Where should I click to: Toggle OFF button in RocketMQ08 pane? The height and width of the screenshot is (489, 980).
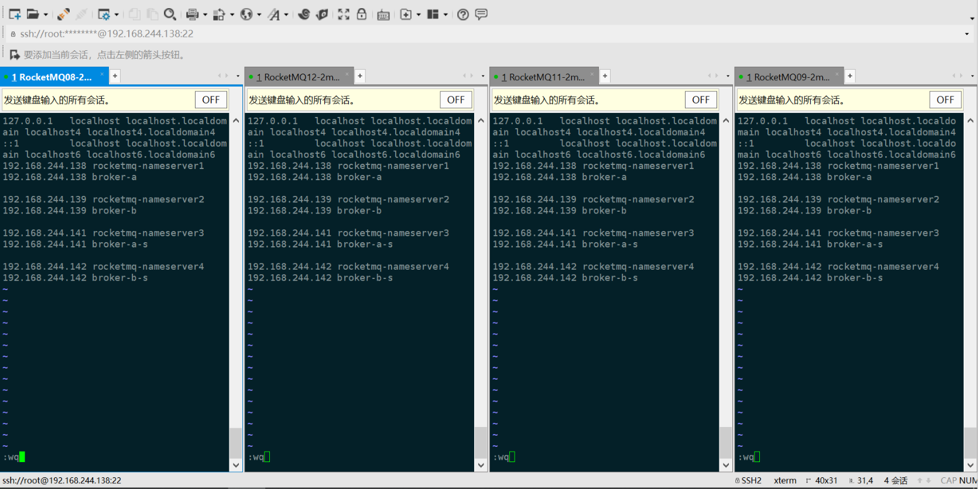point(211,100)
